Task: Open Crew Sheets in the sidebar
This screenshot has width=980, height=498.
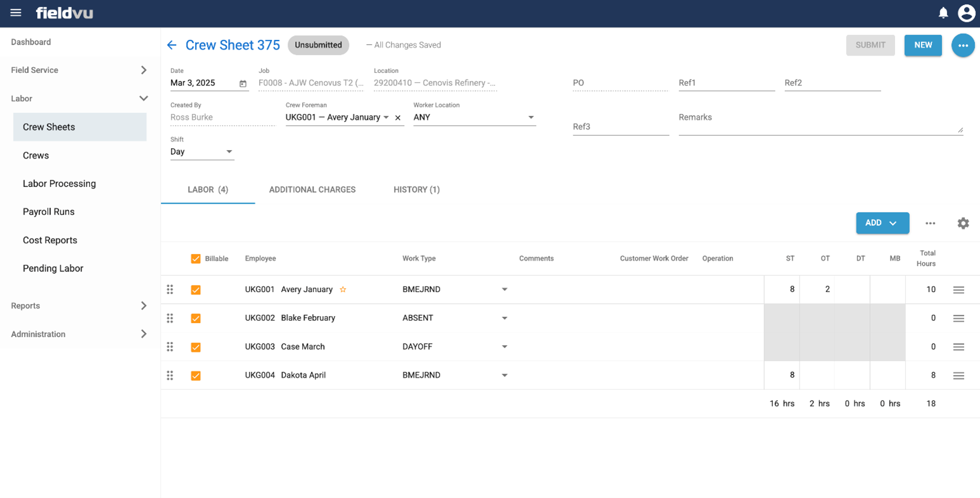Action: click(x=80, y=127)
